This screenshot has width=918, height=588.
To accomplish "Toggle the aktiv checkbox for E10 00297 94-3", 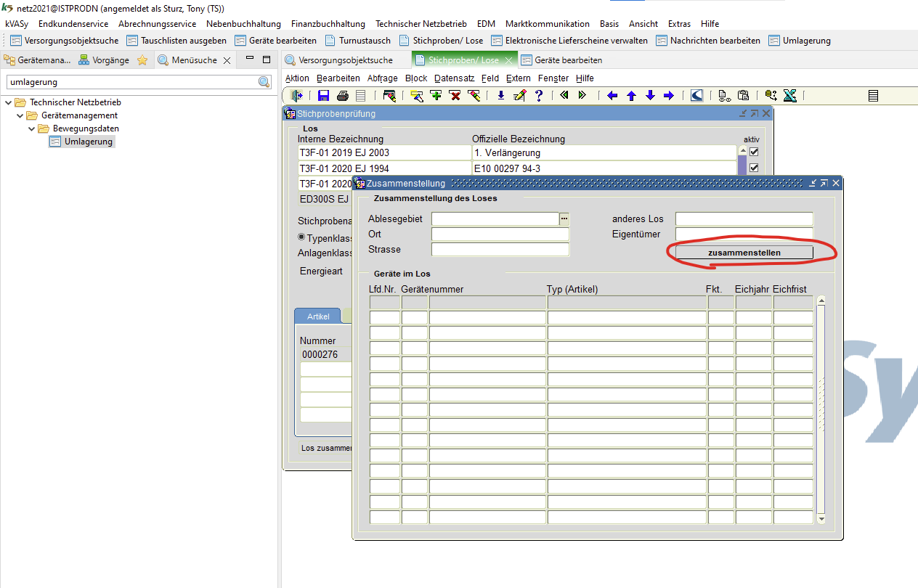I will (x=754, y=168).
